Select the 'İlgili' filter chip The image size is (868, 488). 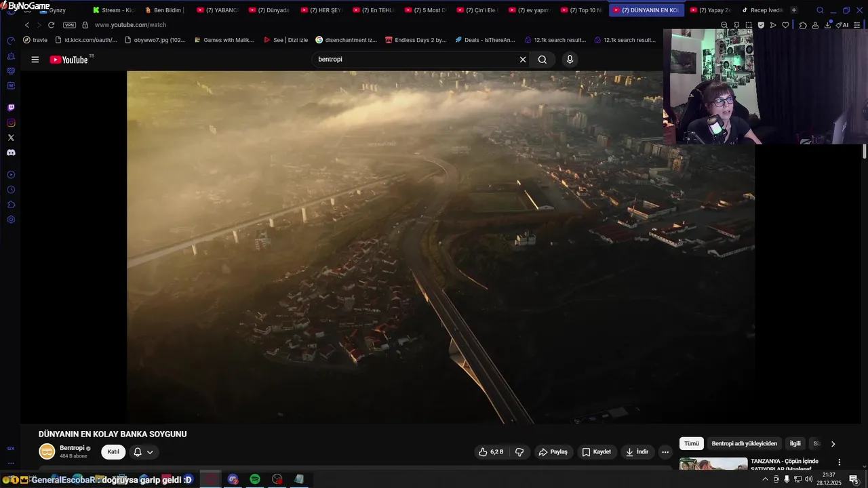tap(795, 444)
